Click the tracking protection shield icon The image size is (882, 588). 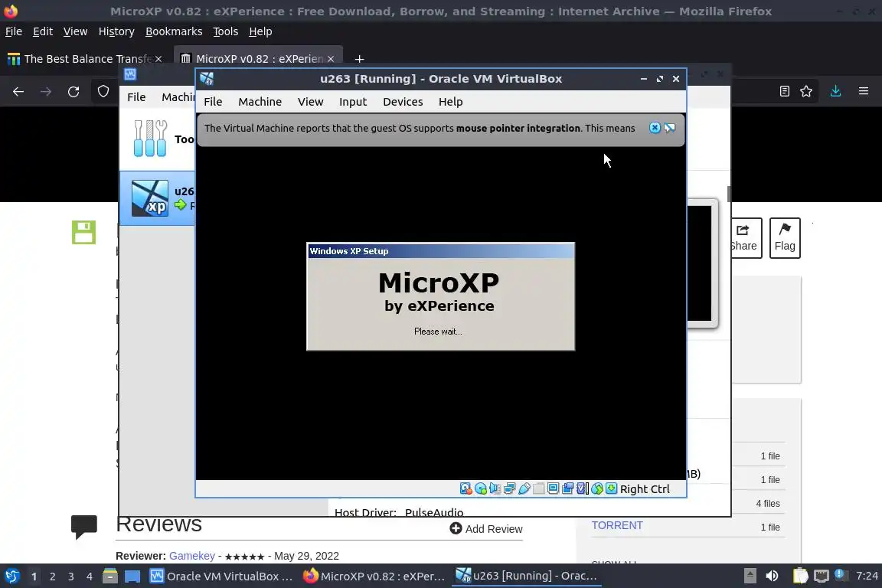pos(103,91)
